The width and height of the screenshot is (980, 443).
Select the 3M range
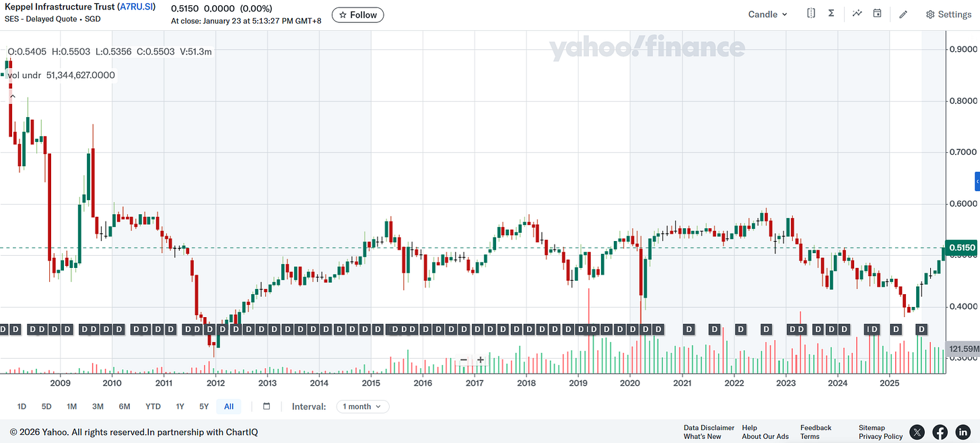click(x=98, y=407)
